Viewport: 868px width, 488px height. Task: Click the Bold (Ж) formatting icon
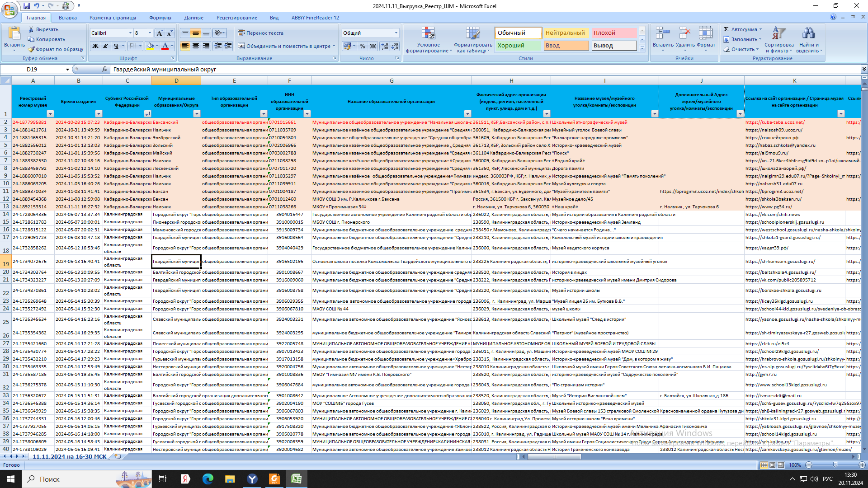tap(95, 46)
